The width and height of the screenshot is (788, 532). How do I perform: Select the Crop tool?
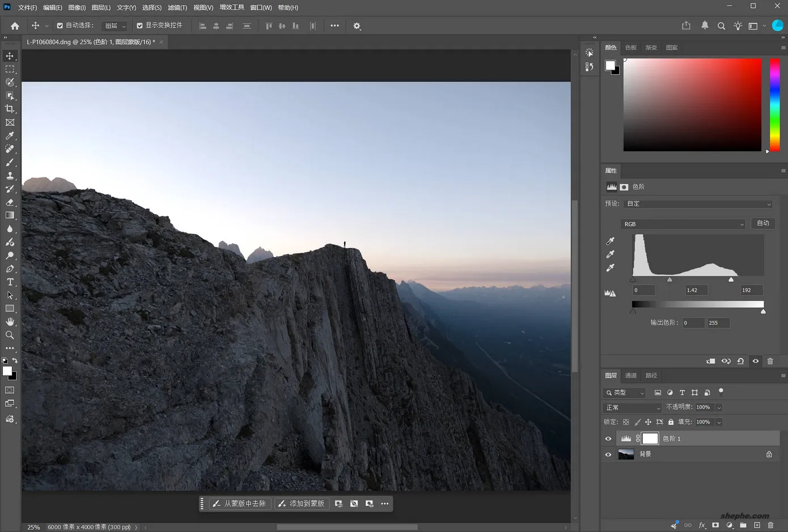pyautogui.click(x=10, y=109)
